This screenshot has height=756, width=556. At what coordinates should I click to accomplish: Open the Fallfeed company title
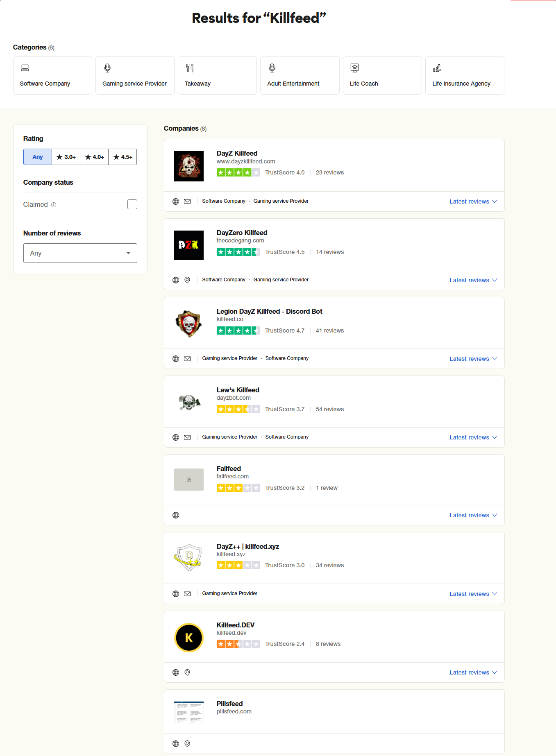[x=229, y=469]
